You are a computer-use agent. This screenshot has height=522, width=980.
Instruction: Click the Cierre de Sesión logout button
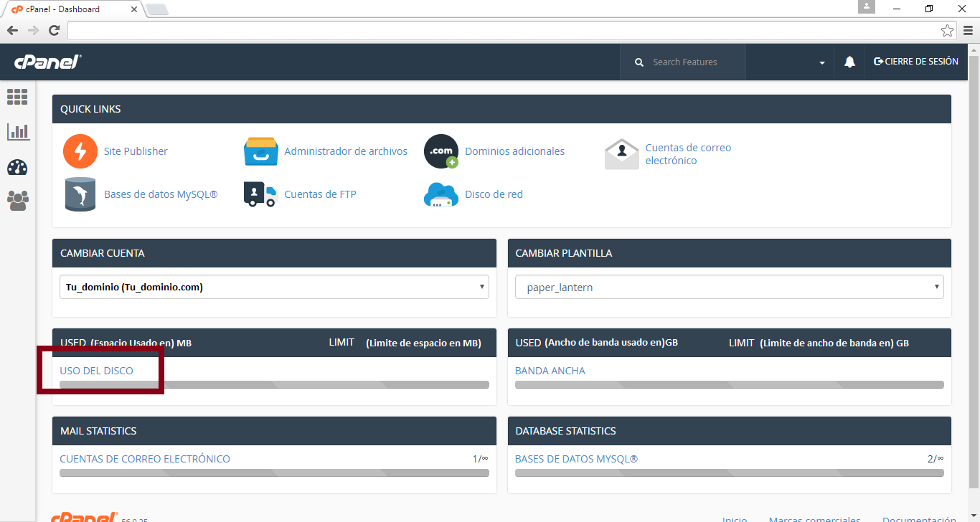[915, 62]
